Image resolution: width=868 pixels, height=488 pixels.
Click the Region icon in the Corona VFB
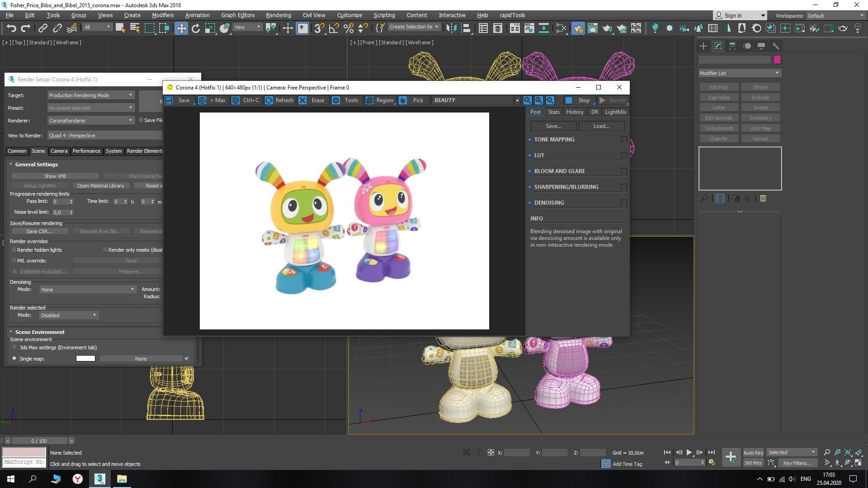coord(369,100)
